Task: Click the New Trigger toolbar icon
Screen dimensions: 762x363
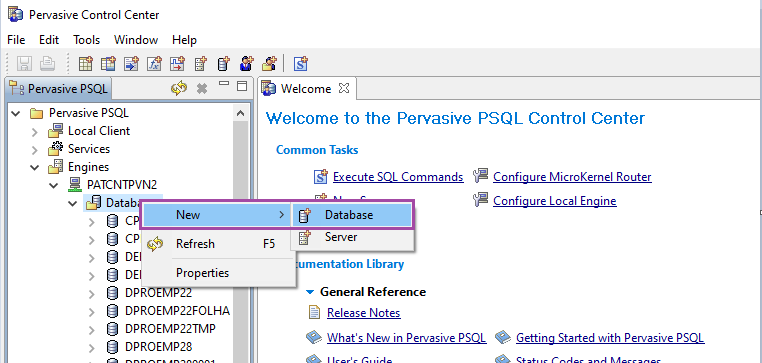Action: 177,63
